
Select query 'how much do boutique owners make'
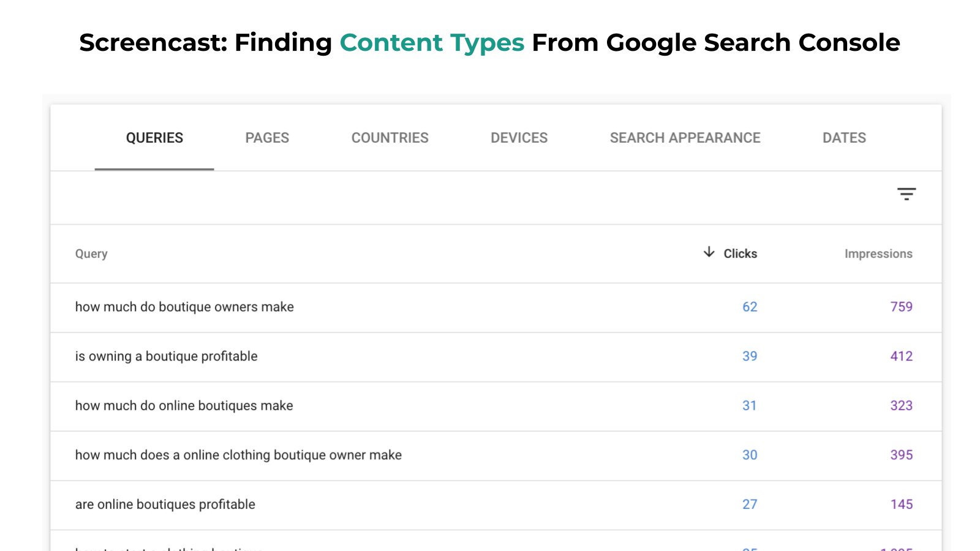[x=184, y=307]
